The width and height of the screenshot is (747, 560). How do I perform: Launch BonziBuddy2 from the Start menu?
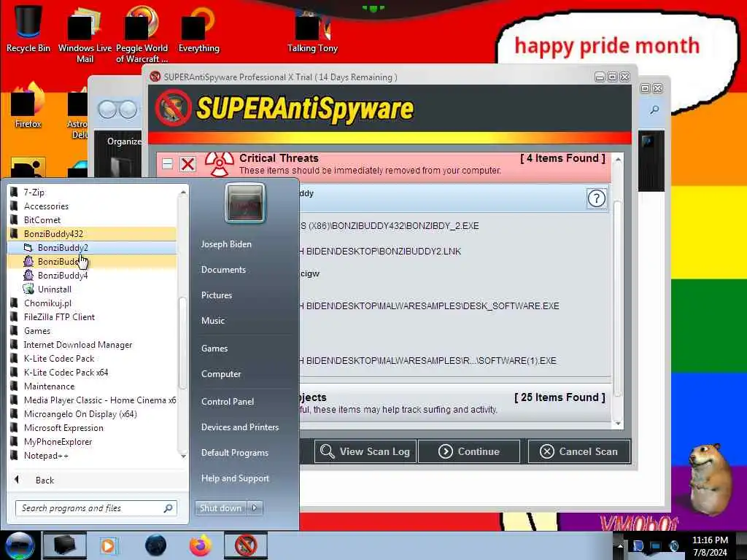pos(91,248)
